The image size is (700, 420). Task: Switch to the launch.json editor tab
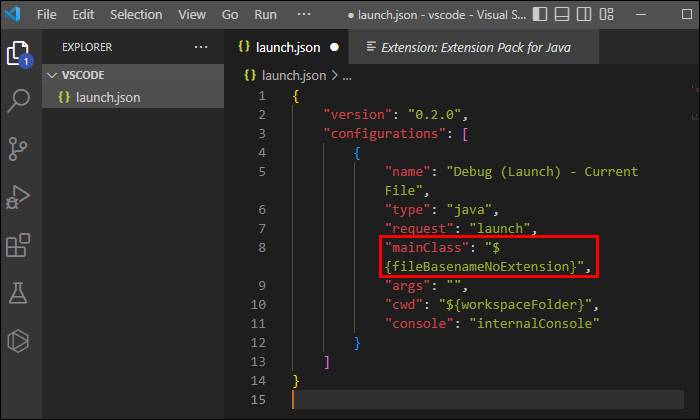pyautogui.click(x=288, y=47)
